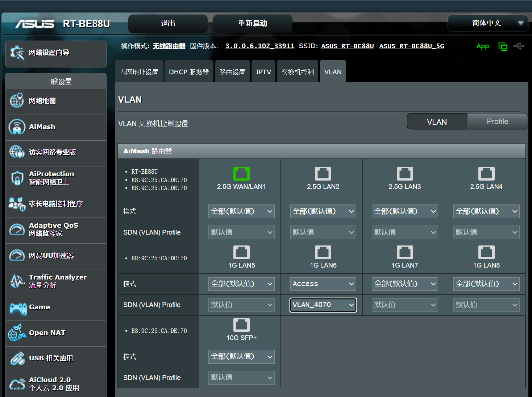Open the language dropdown 简体中文

click(487, 23)
